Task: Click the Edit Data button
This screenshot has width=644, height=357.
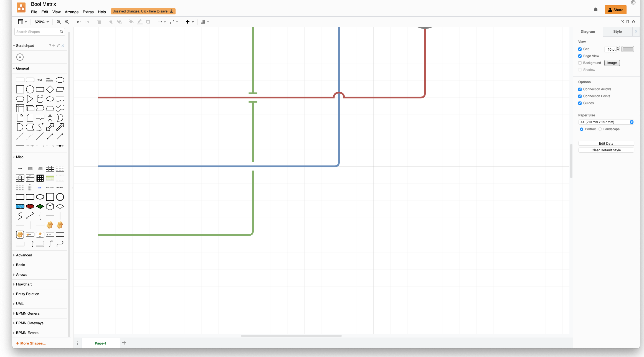Action: point(606,143)
